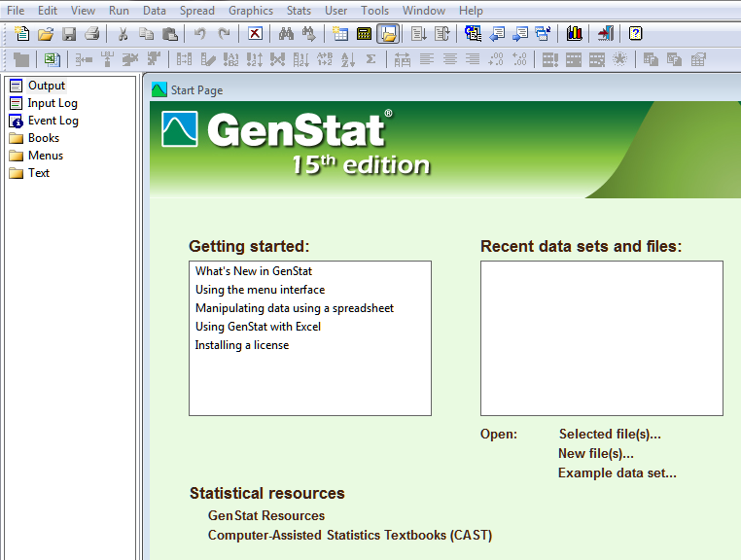This screenshot has height=560, width=741.
Task: Select Output window in left panel
Action: coord(46,86)
